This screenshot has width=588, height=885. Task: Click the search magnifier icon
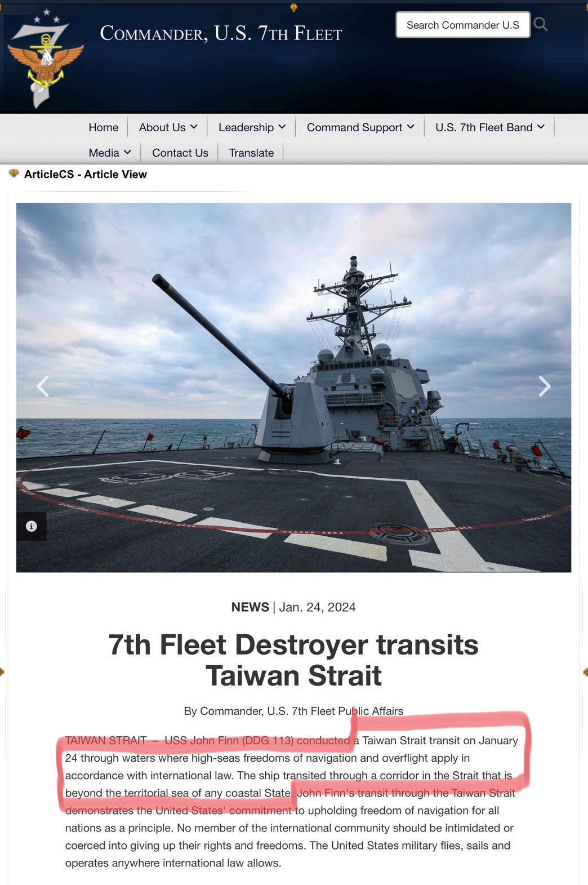pos(541,24)
